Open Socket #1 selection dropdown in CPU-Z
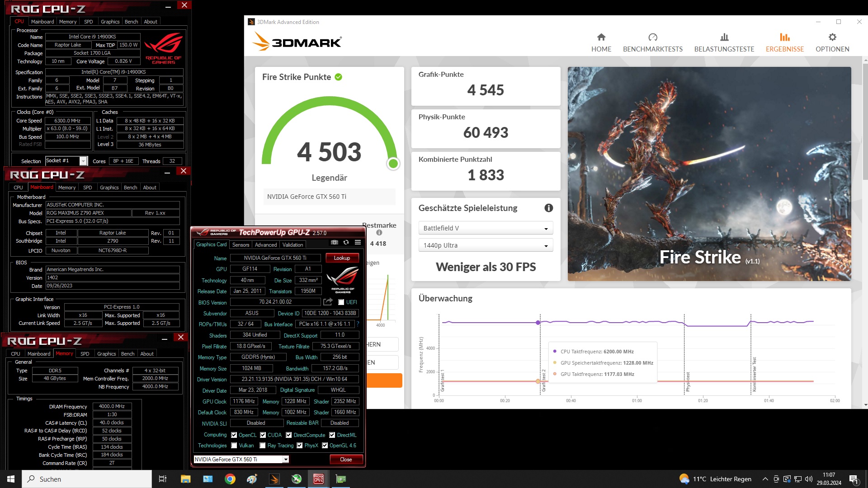The height and width of the screenshot is (488, 868). (66, 161)
